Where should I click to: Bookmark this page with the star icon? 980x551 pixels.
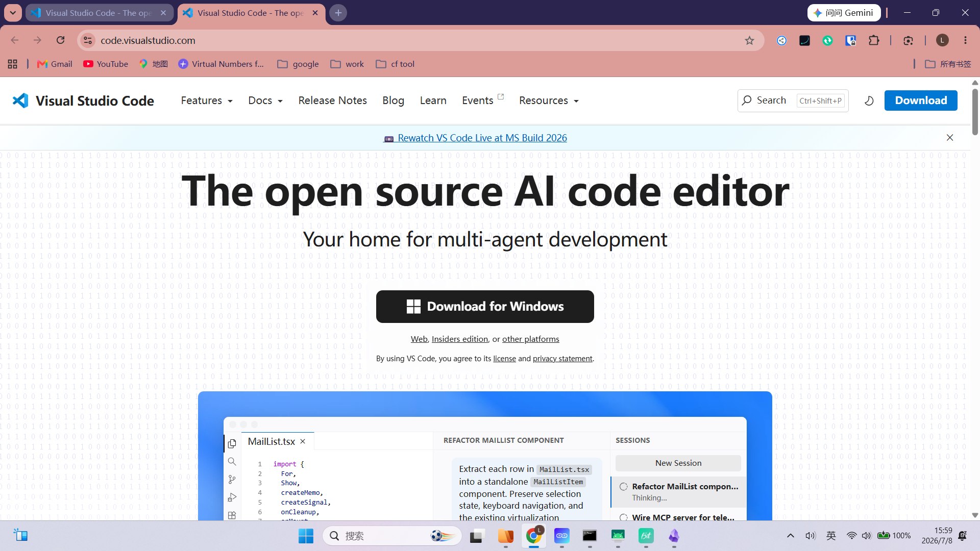[x=749, y=40]
